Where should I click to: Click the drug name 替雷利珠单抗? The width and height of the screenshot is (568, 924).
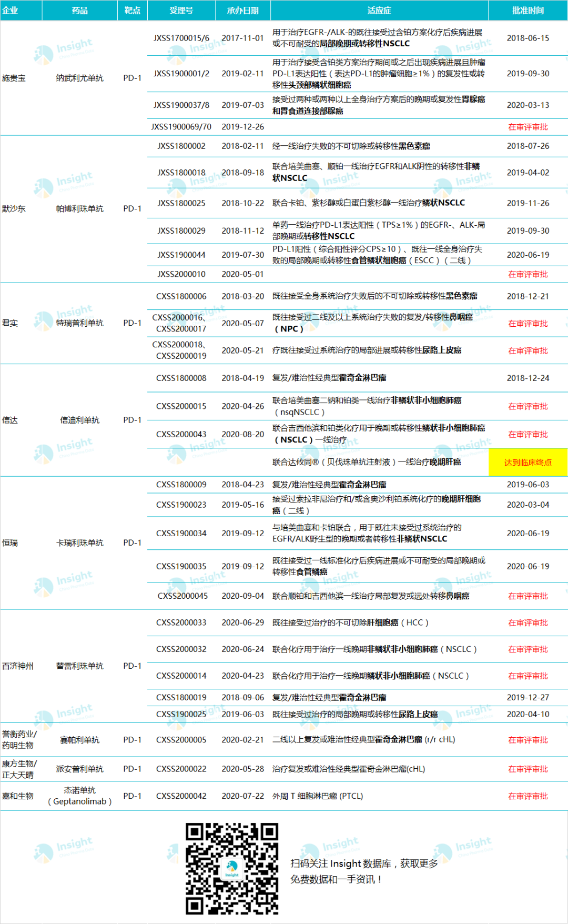pyautogui.click(x=80, y=666)
